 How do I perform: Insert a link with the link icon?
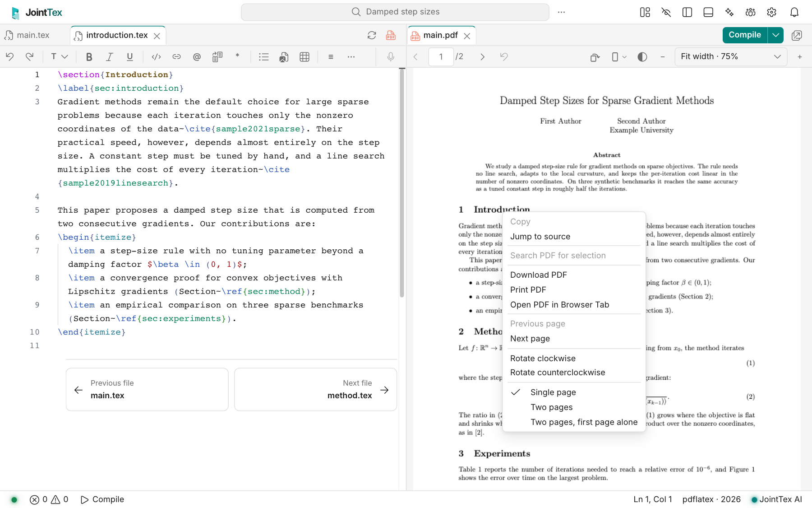176,57
